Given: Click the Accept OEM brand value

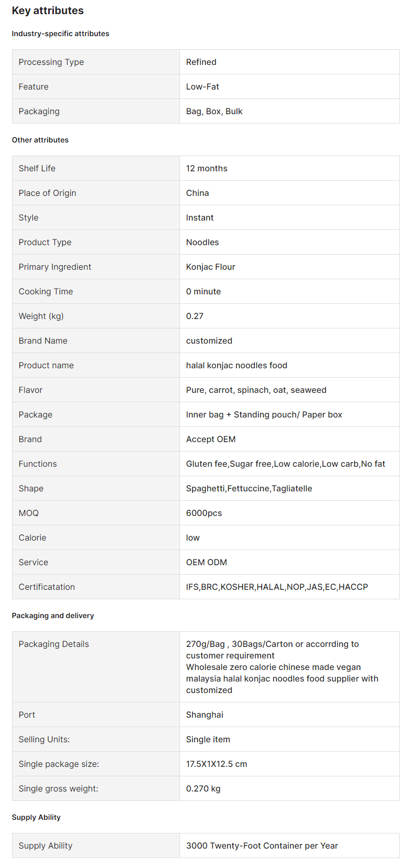Looking at the screenshot, I should pyautogui.click(x=211, y=439).
